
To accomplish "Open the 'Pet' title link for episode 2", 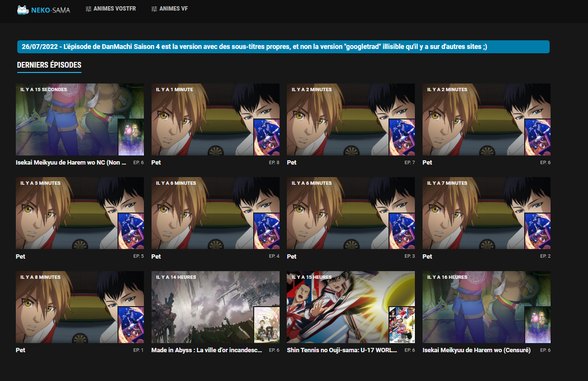I will (x=427, y=257).
